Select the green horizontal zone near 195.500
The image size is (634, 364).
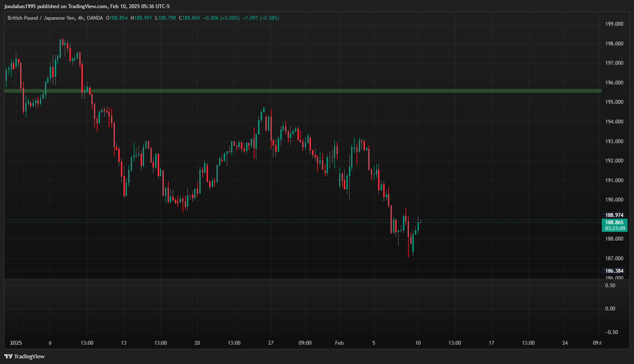(x=300, y=91)
